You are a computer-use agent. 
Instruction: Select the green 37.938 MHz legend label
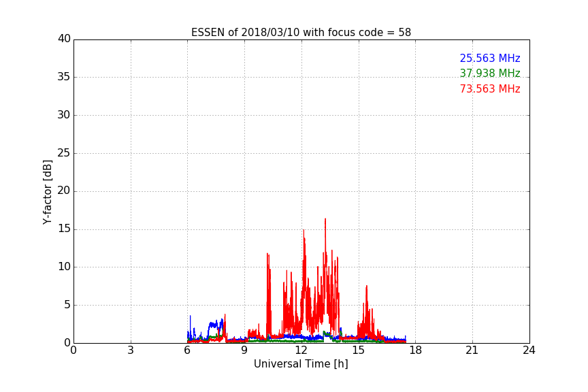click(x=490, y=73)
